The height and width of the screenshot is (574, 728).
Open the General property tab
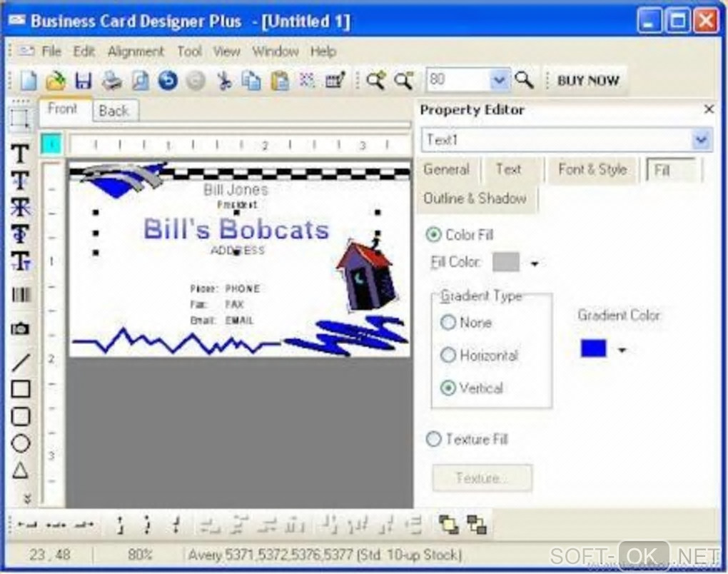point(446,169)
